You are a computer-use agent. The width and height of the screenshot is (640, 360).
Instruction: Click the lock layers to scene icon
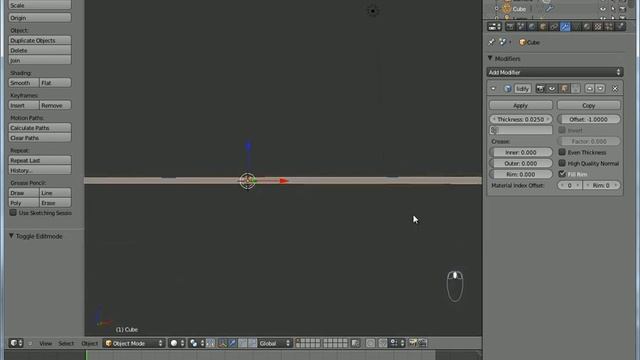click(x=356, y=343)
